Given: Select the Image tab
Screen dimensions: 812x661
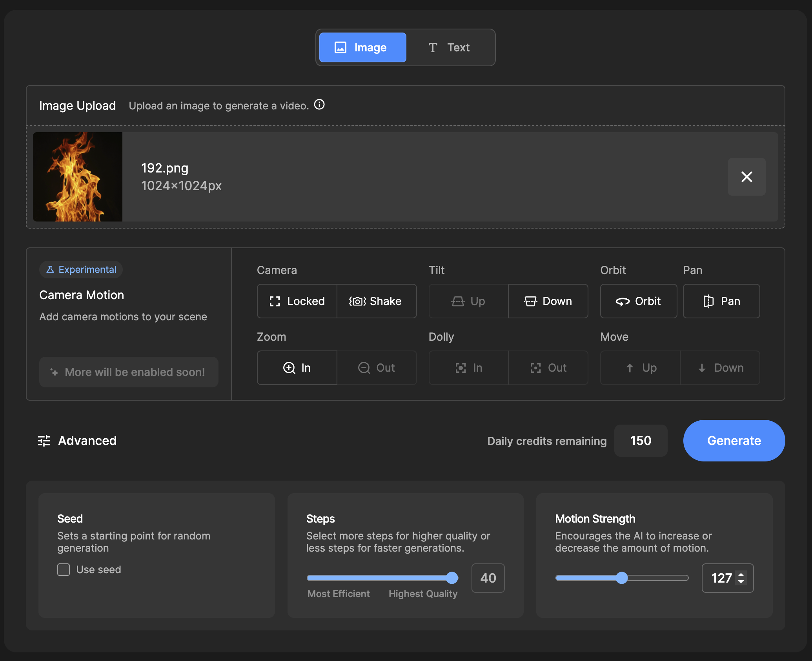Looking at the screenshot, I should click(x=362, y=47).
